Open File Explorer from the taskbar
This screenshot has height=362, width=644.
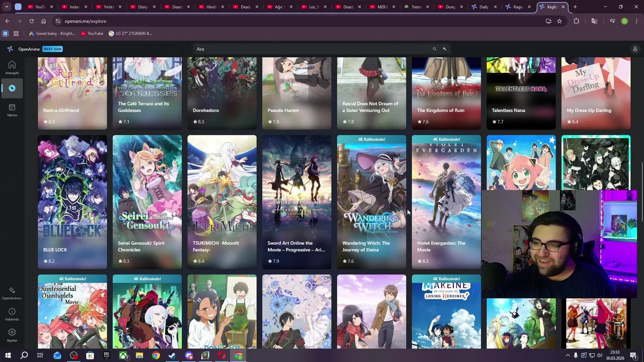[139, 355]
